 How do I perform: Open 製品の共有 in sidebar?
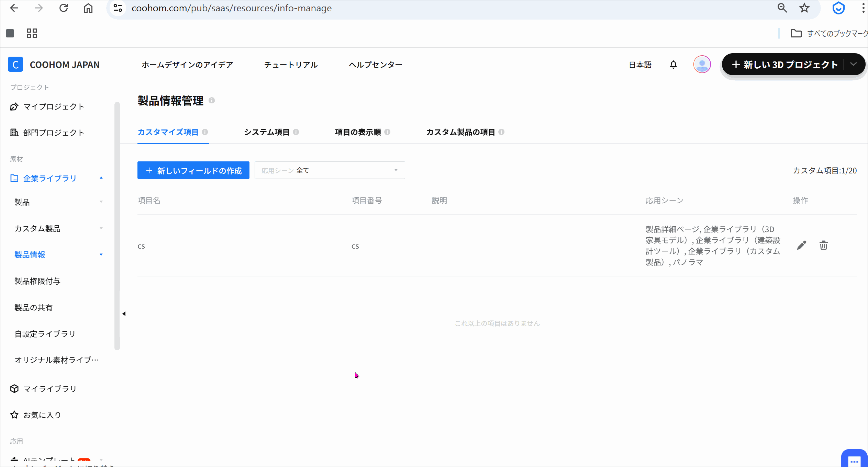coord(33,308)
